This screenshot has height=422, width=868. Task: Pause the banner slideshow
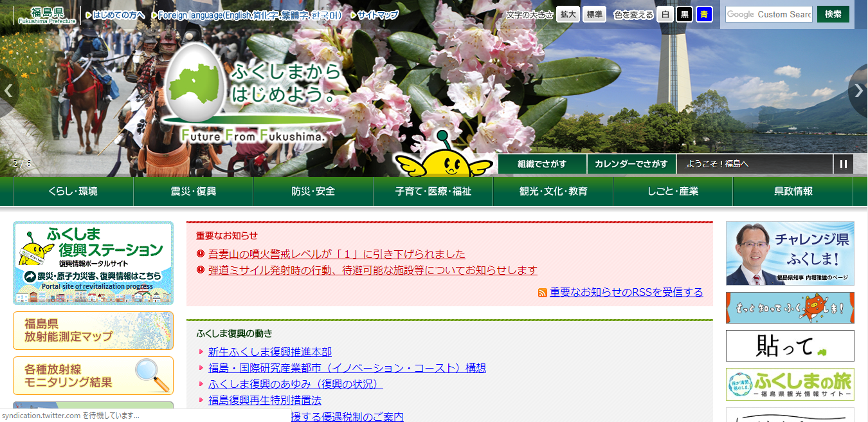tap(843, 164)
